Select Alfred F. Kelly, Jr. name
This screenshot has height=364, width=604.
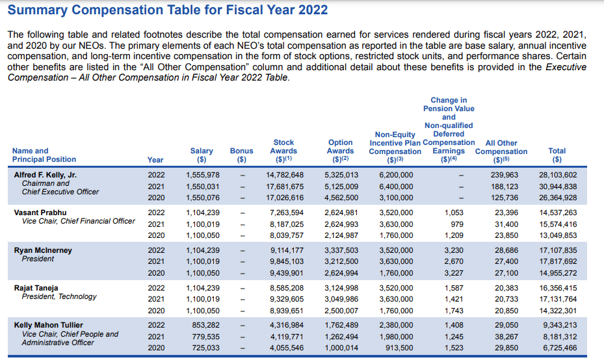(45, 175)
